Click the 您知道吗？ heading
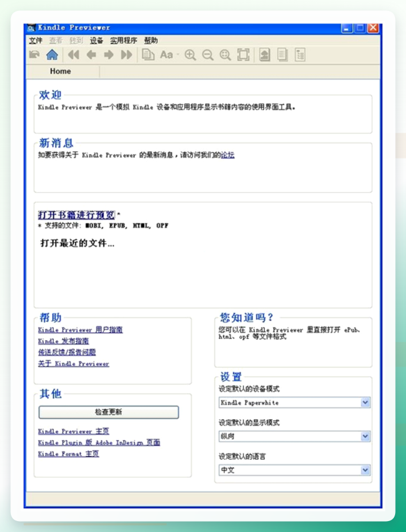This screenshot has height=532, width=406. tap(246, 318)
